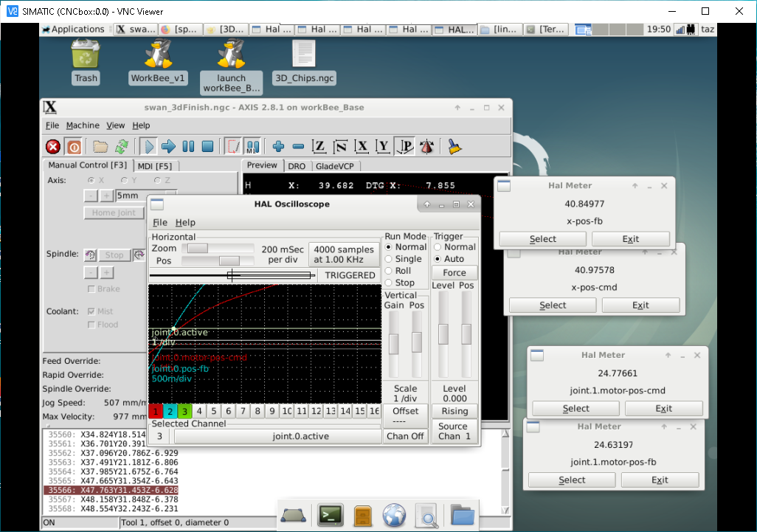Open file manager folder in dock
Image resolution: width=757 pixels, height=532 pixels.
tap(462, 515)
